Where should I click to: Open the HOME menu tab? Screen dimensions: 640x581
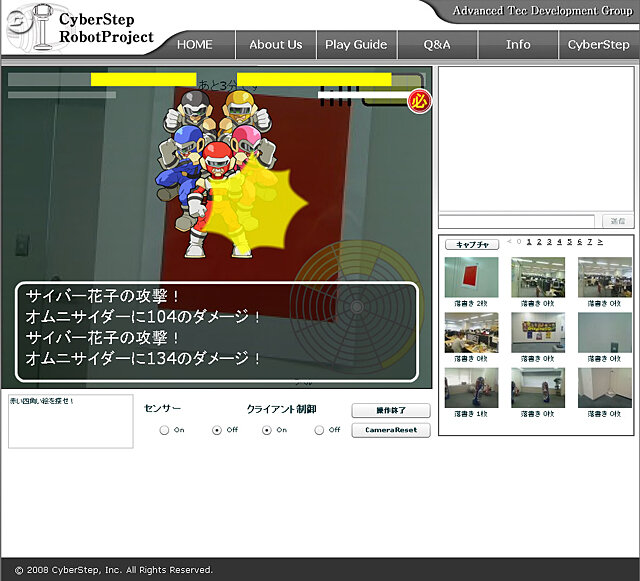click(x=194, y=45)
